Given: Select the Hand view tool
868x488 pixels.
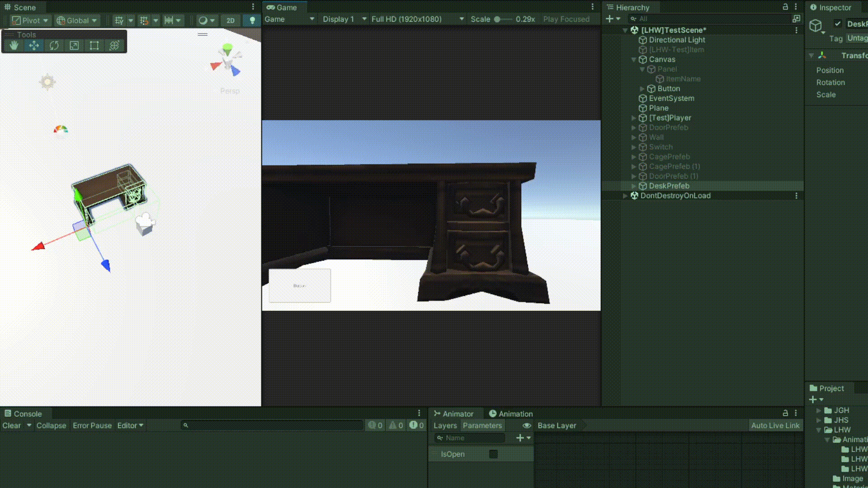Looking at the screenshot, I should (x=14, y=45).
